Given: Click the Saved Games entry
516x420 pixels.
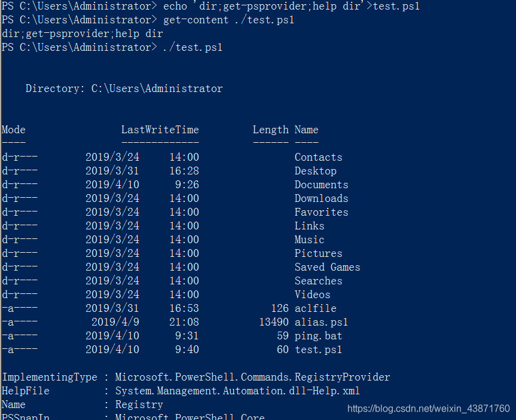Looking at the screenshot, I should pos(327,267).
